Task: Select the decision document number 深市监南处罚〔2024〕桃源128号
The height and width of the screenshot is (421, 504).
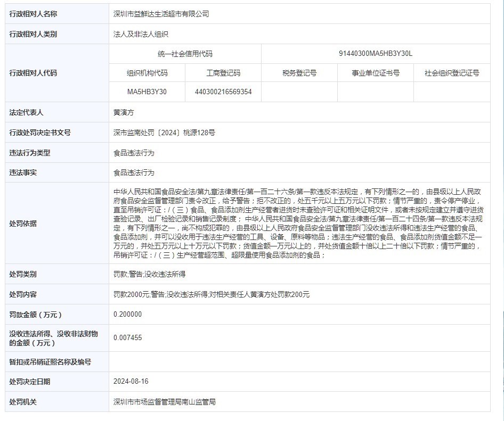Action: pyautogui.click(x=164, y=133)
